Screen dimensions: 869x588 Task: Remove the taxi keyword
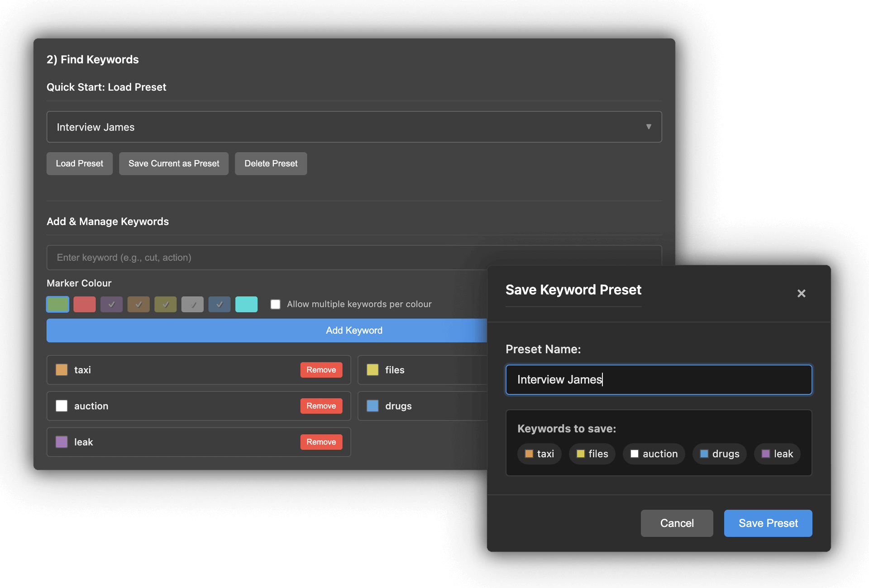click(321, 370)
